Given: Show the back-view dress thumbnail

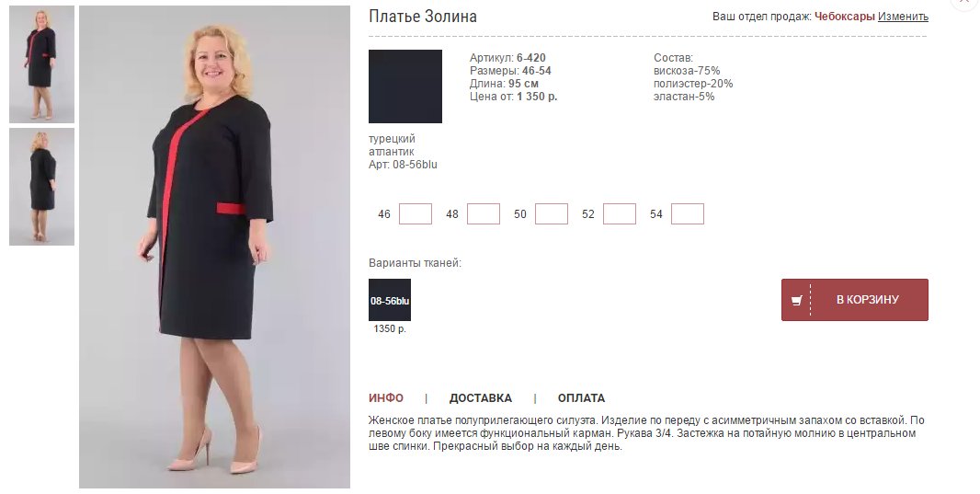Looking at the screenshot, I should (x=42, y=187).
